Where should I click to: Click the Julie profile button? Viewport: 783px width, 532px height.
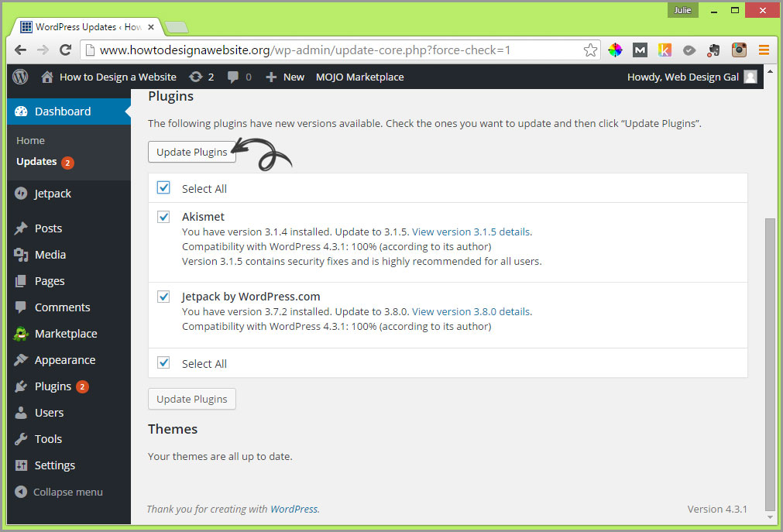coord(682,10)
